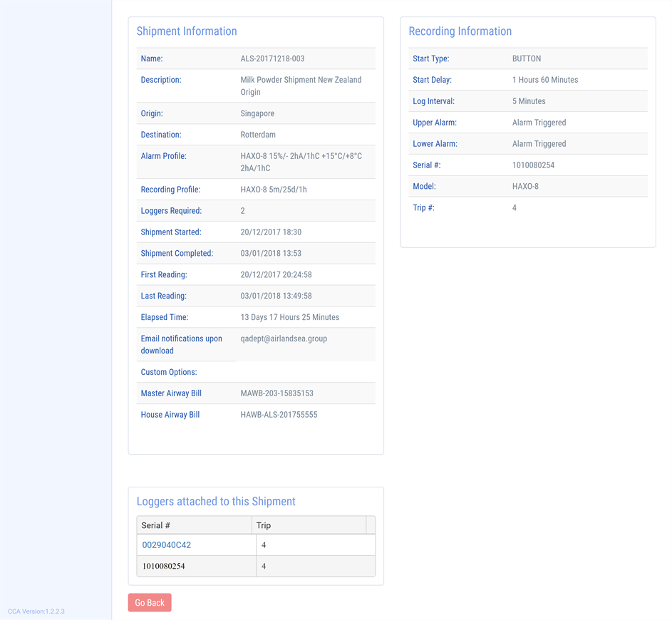The image size is (672, 620).
Task: Click the Go Back button
Action: (150, 603)
